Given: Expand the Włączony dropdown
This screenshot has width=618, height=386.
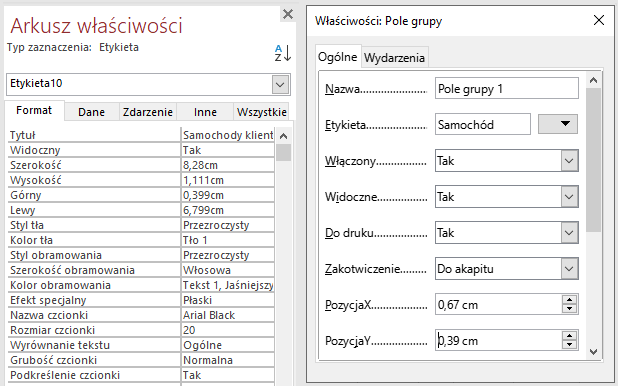Looking at the screenshot, I should coord(569,160).
